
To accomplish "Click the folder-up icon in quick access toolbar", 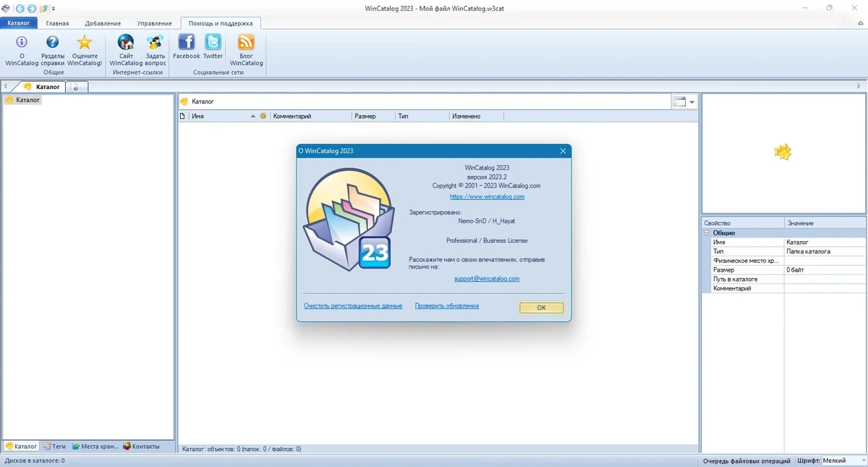I will [44, 8].
